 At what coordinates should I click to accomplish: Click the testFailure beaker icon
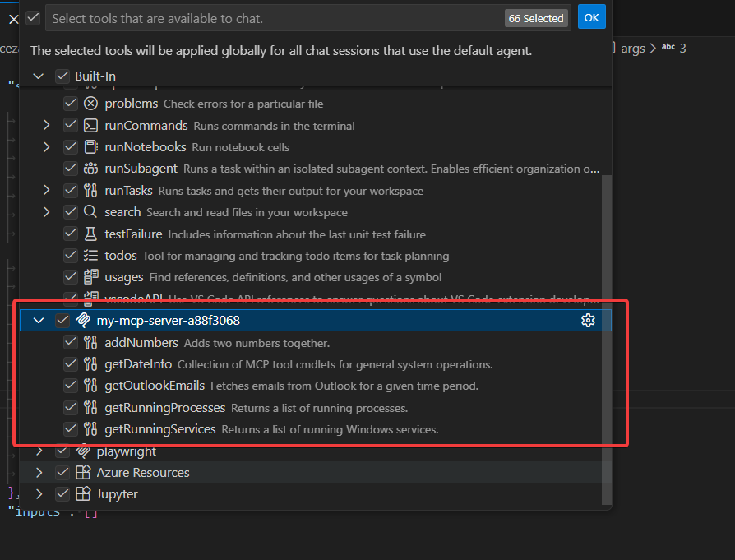click(x=90, y=234)
